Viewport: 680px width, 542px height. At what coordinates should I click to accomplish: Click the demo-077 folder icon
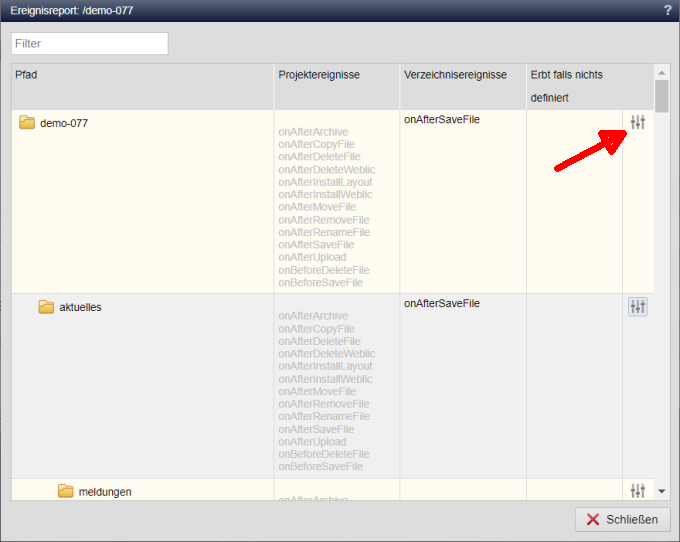click(27, 123)
